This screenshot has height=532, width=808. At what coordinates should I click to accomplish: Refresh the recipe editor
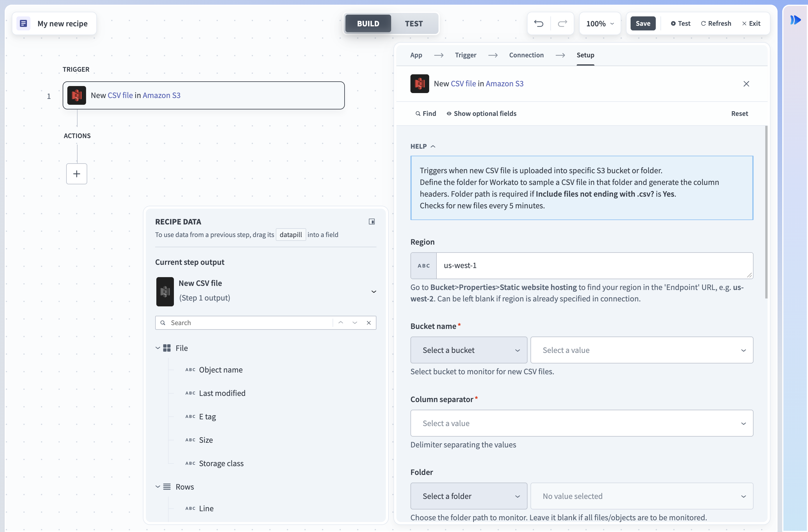click(716, 23)
